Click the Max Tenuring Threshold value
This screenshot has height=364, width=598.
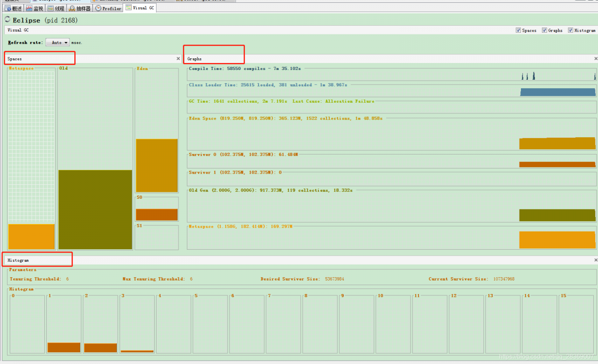[x=191, y=279]
